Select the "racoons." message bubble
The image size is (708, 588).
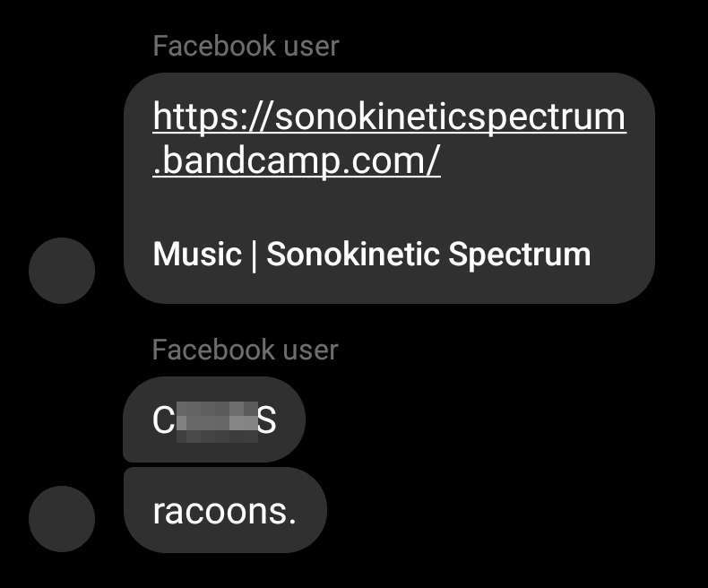[225, 511]
